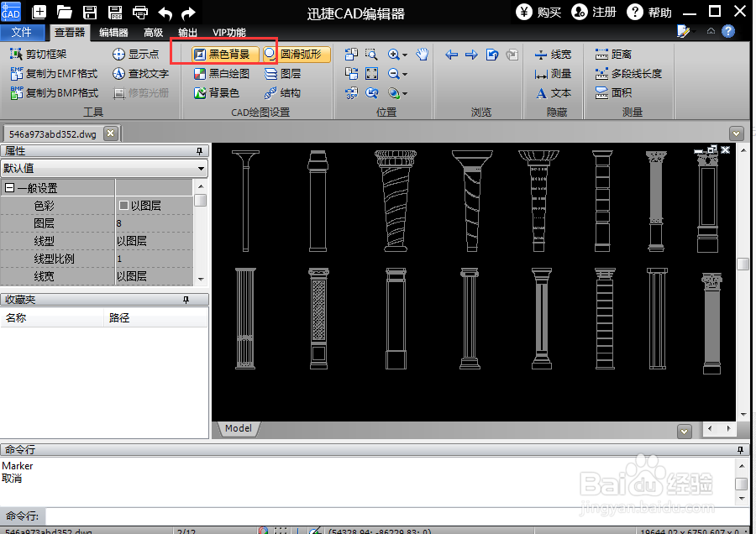Click the undo arrow icon

click(165, 13)
